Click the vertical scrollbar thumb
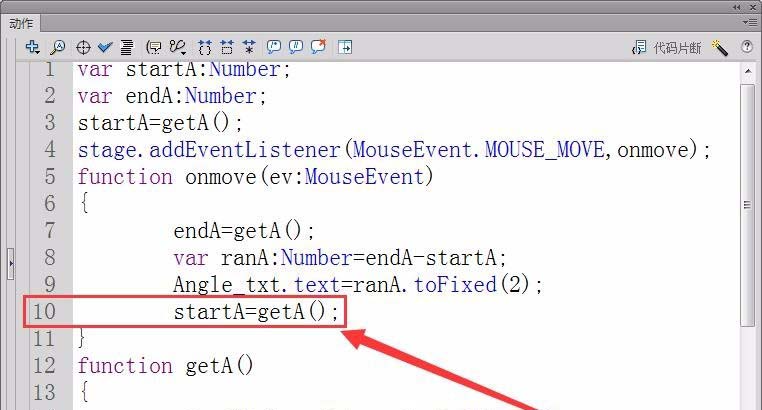This screenshot has height=410, width=762. point(748,204)
